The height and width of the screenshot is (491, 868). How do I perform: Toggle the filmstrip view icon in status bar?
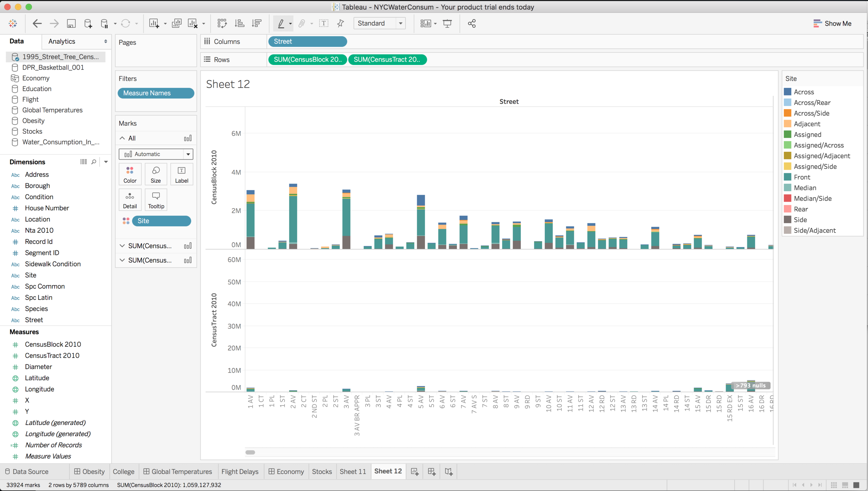click(x=845, y=485)
